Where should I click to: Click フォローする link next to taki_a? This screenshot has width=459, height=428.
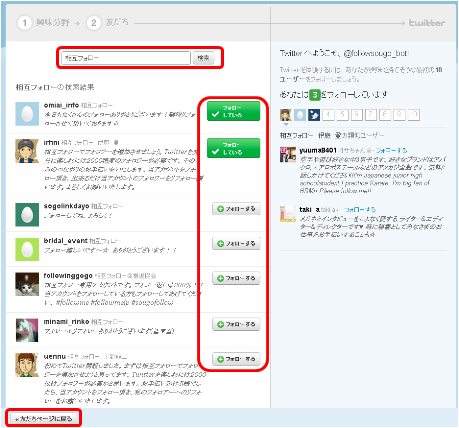360,210
